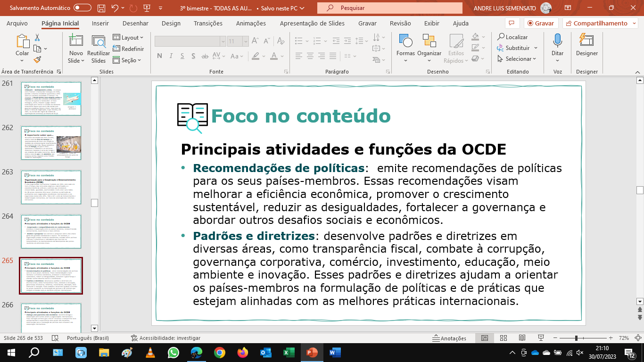Viewport: 644px width, 362px height.
Task: Switch to Slide Sorter view
Action: (503, 338)
